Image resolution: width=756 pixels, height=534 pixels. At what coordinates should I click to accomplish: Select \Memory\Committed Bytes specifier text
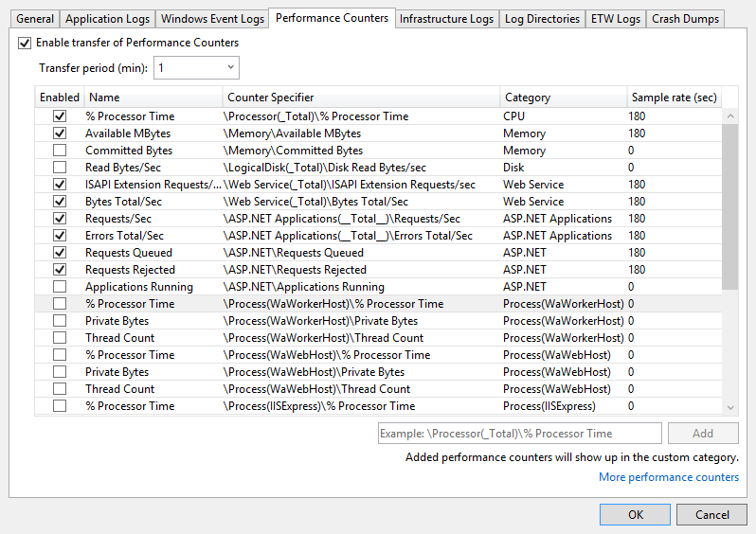click(293, 151)
